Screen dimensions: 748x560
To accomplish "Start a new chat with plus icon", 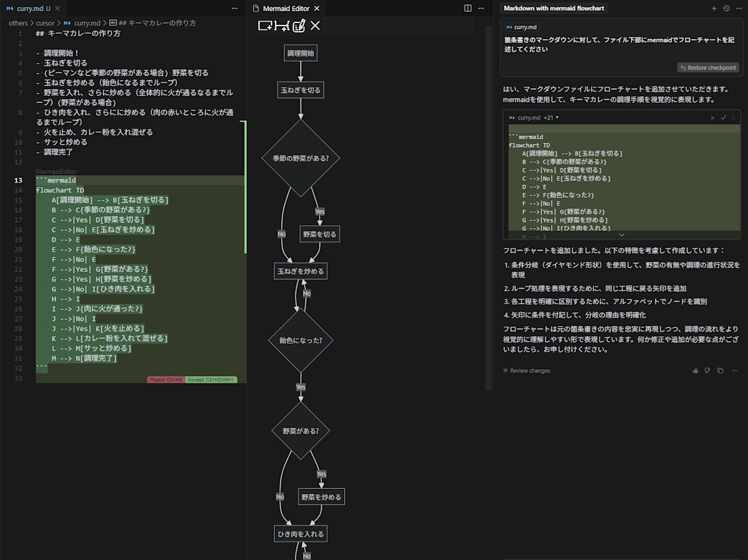I will click(714, 8).
